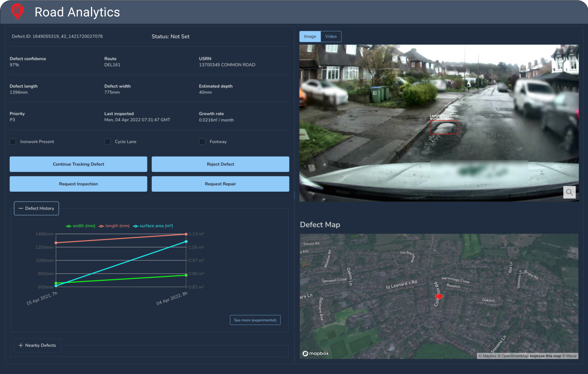This screenshot has width=588, height=374.
Task: Collapse the Defect History section
Action: click(x=36, y=208)
